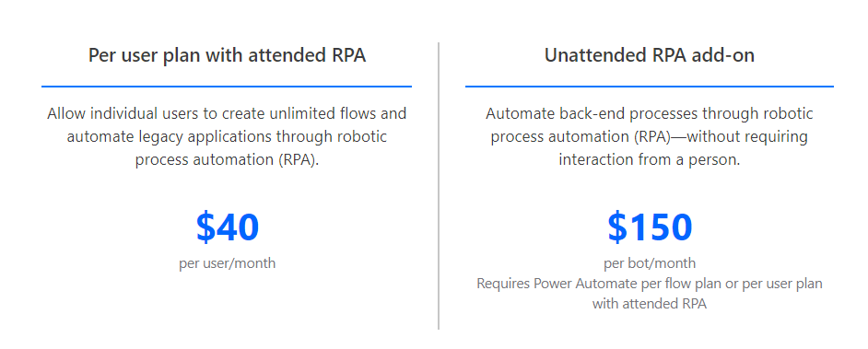The height and width of the screenshot is (349, 868).
Task: Click the 'Unattended RPA add-on' heading
Action: pos(650,55)
